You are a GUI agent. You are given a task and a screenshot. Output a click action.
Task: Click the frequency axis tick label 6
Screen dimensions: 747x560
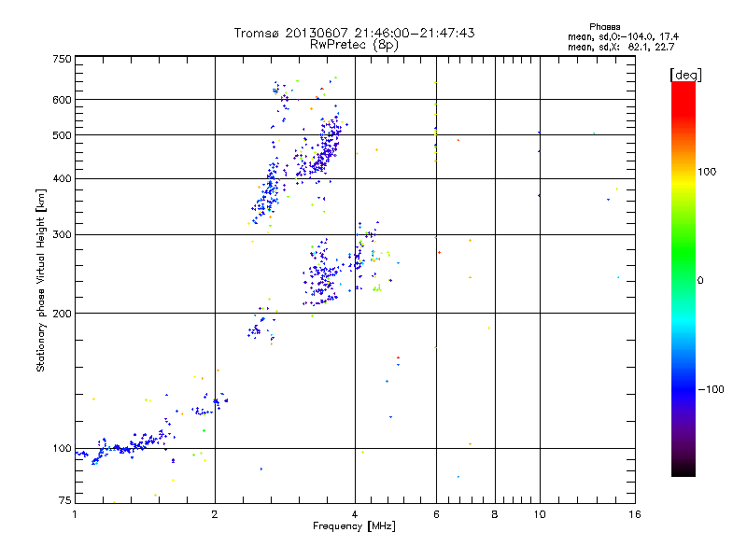click(436, 514)
